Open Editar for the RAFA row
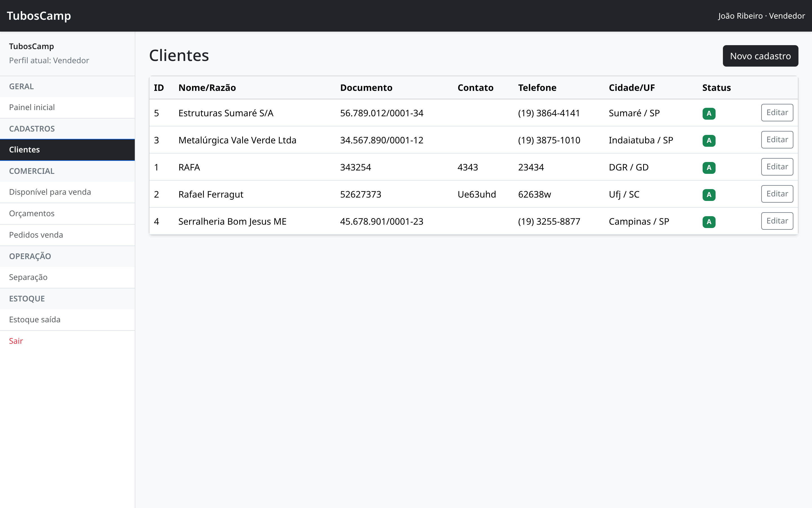The height and width of the screenshot is (508, 812). (x=777, y=167)
